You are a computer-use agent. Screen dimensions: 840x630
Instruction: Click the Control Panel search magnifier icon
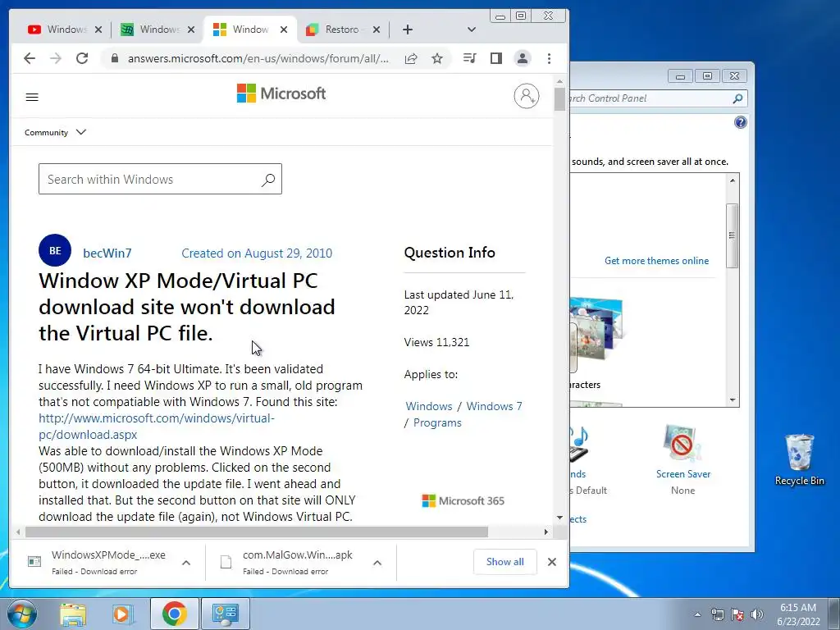pos(737,98)
